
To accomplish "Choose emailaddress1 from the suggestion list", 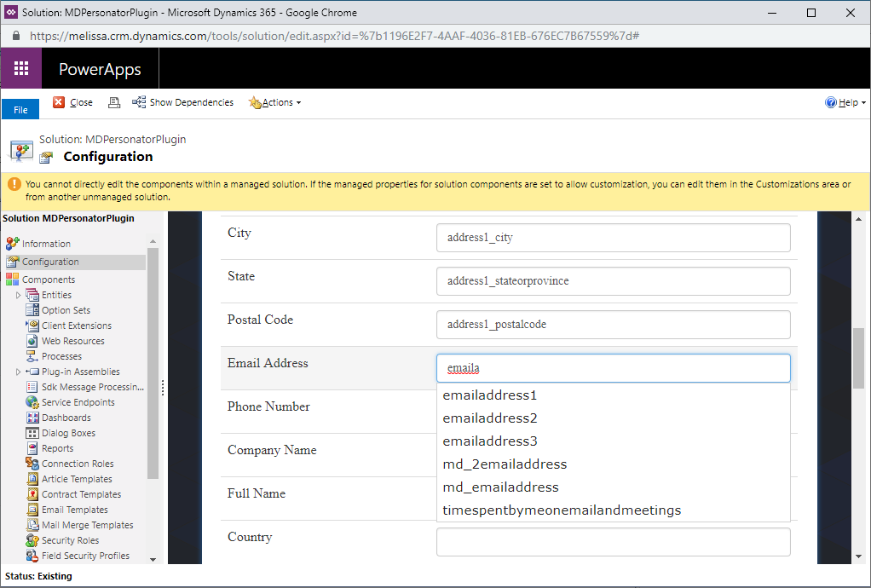I will [x=490, y=395].
